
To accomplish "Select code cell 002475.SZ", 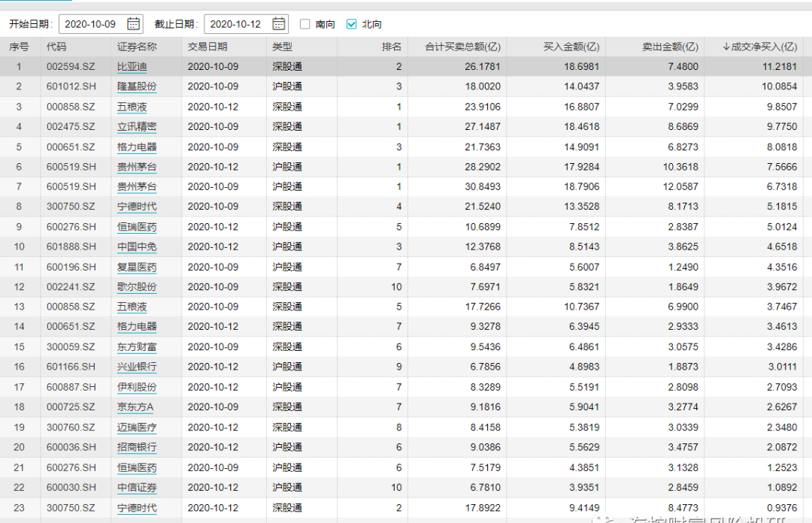I will [71, 127].
